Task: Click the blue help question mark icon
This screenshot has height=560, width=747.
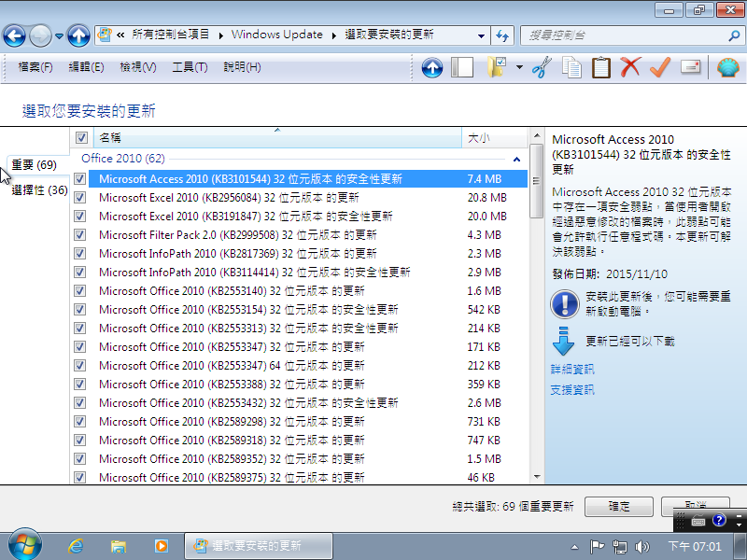Action: [718, 520]
